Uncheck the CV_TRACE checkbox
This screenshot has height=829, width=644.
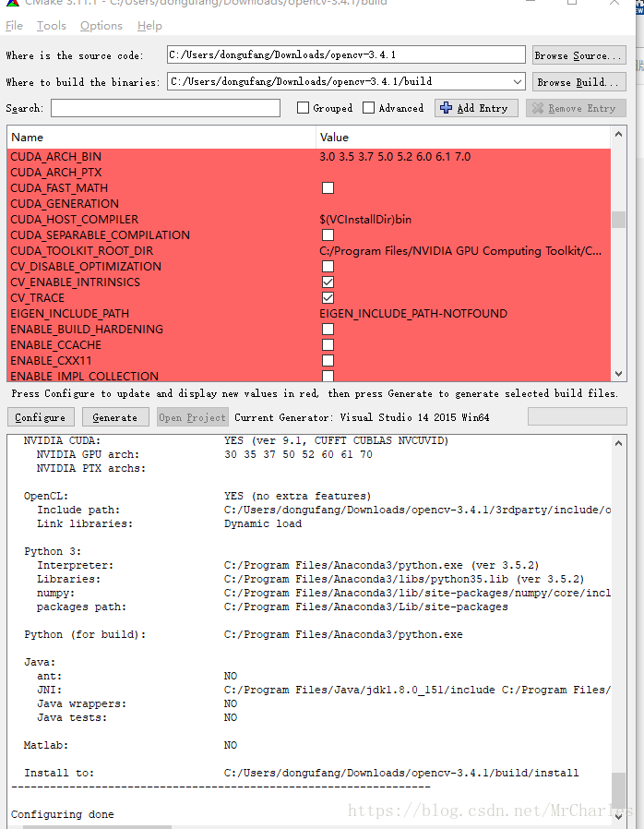click(328, 297)
